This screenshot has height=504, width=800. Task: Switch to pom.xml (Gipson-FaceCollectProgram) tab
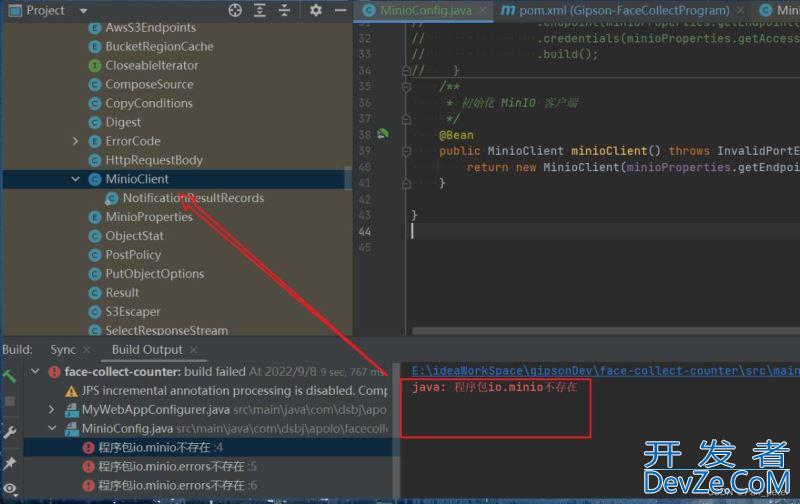(x=624, y=10)
